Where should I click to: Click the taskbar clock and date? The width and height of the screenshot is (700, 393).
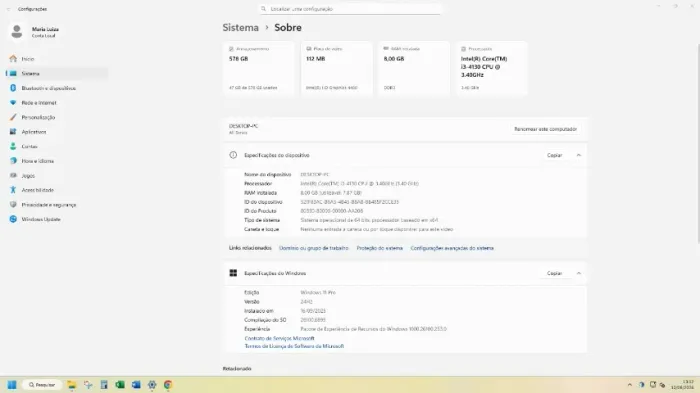click(682, 385)
